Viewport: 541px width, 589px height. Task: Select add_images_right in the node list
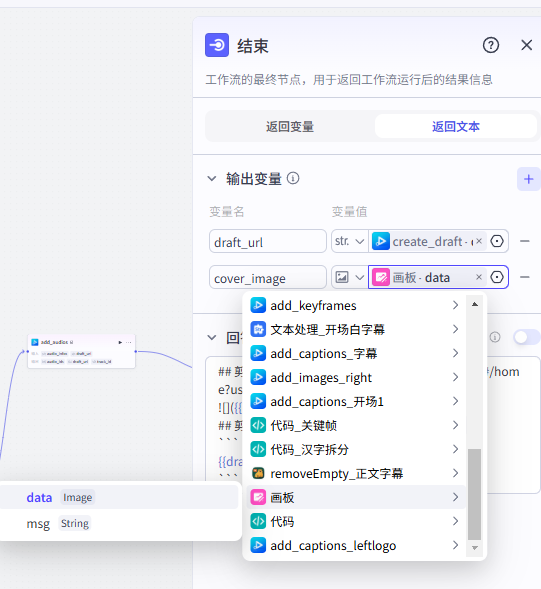coord(355,378)
